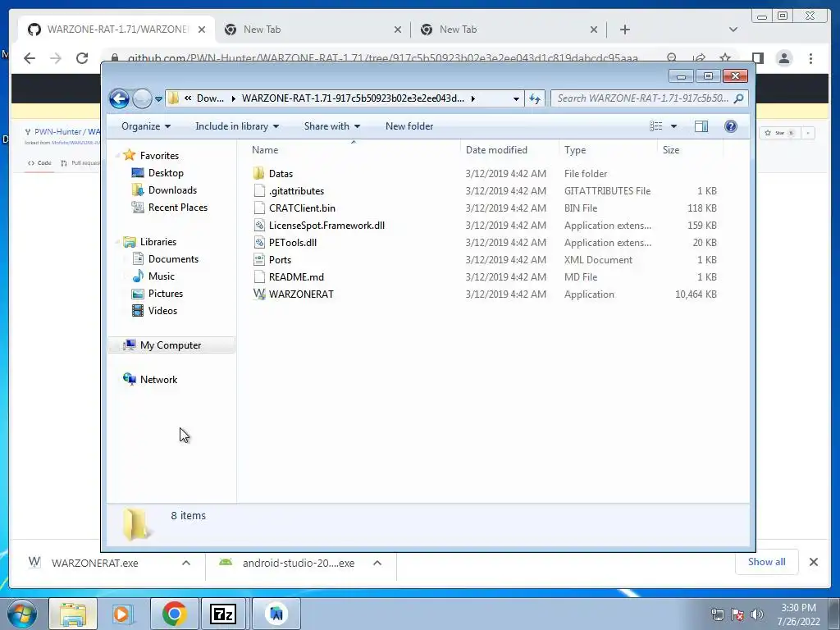The height and width of the screenshot is (630, 840).
Task: Collapse the Libraries group in navigation pane
Action: [117, 242]
